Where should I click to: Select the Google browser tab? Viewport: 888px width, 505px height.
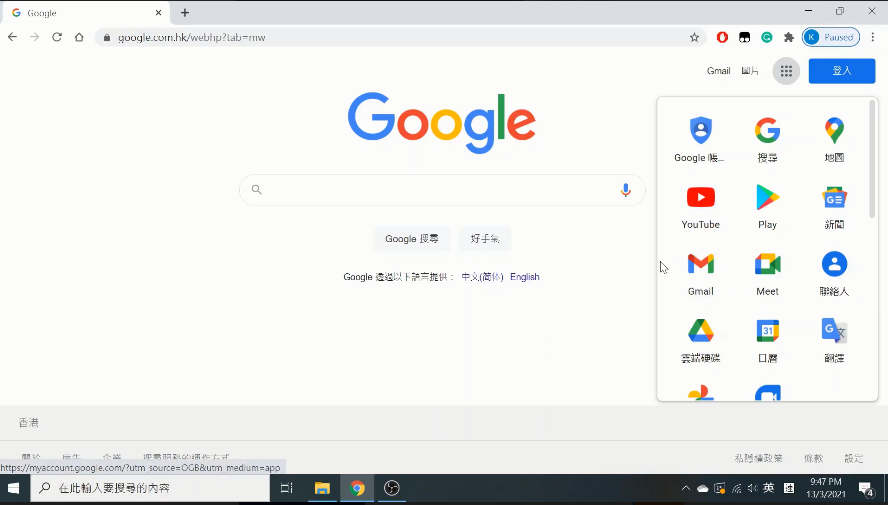point(85,12)
